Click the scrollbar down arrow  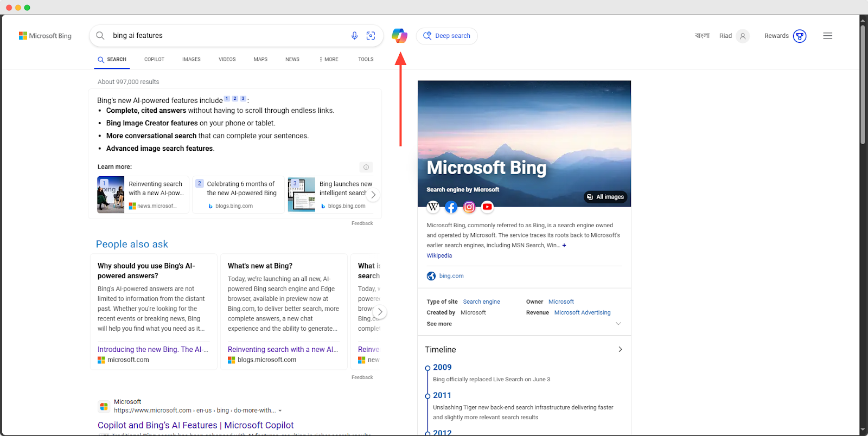pos(863,430)
